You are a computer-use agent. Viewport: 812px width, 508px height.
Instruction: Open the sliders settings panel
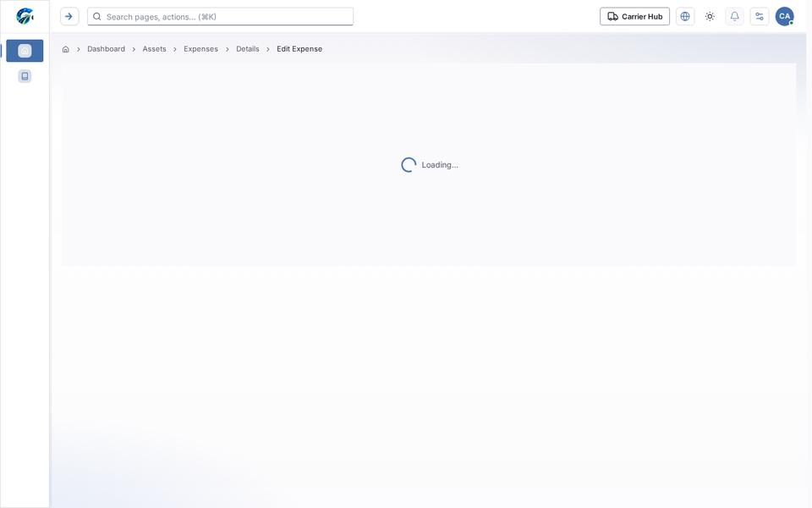click(x=760, y=16)
